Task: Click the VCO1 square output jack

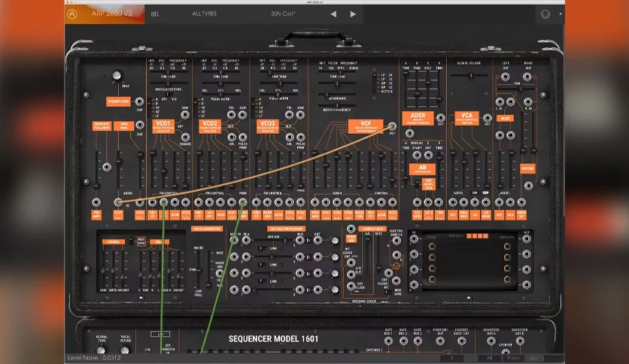Action: point(185,137)
